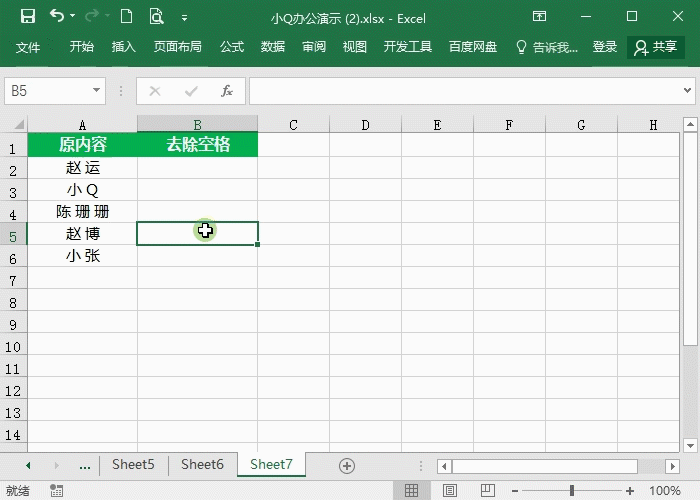This screenshot has width=700, height=500.
Task: Open Customize Quick Access Toolbar dropdown
Action: pyautogui.click(x=184, y=18)
